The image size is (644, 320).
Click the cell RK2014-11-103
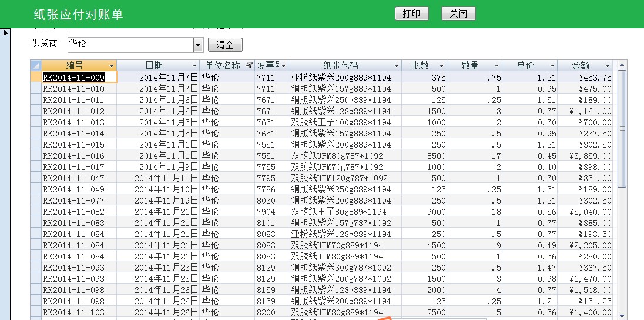pyautogui.click(x=79, y=312)
